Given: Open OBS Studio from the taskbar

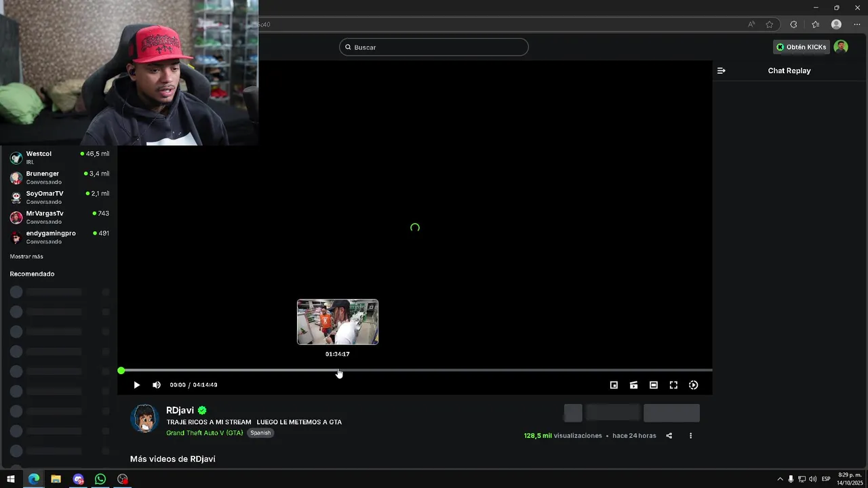Looking at the screenshot, I should coord(123,479).
